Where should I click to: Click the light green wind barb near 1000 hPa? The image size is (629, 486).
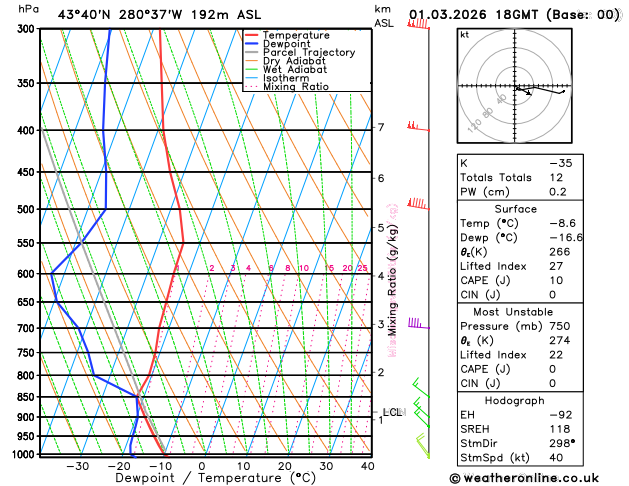click(x=423, y=446)
